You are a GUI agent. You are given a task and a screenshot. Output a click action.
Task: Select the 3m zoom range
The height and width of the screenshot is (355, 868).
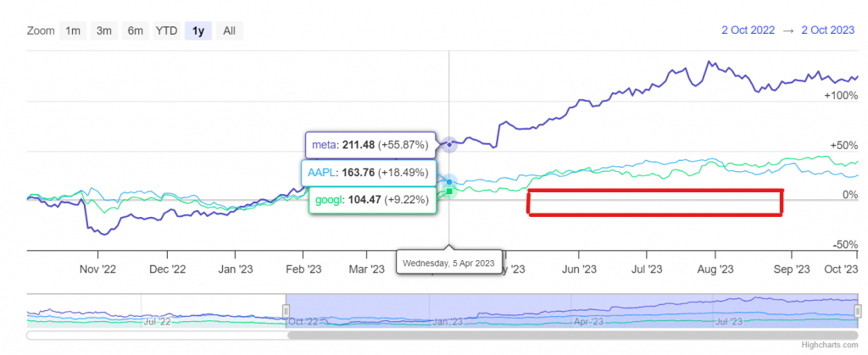point(104,31)
